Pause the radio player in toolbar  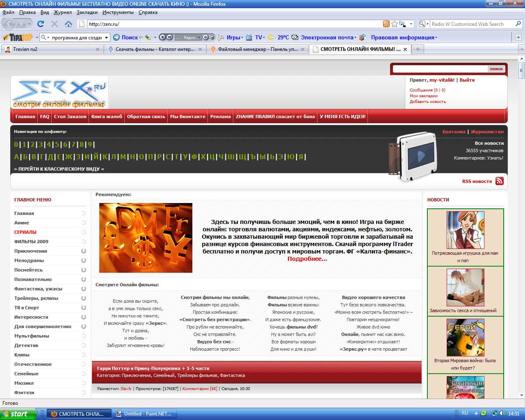pos(169,37)
